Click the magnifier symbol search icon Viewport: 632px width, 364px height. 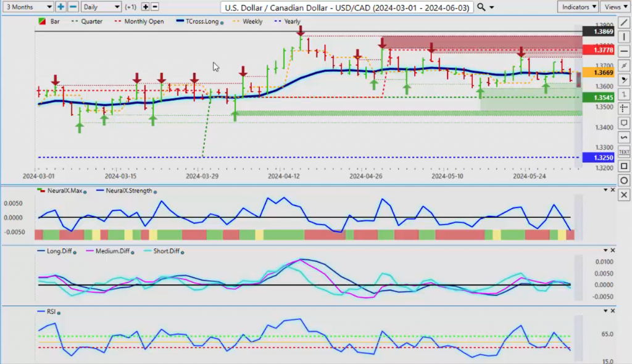coord(481,7)
